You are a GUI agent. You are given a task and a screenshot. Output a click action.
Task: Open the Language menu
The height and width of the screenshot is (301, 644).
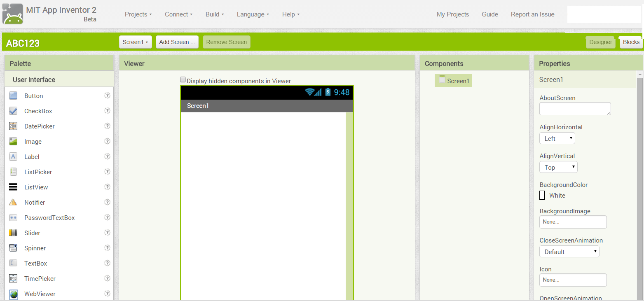point(253,14)
